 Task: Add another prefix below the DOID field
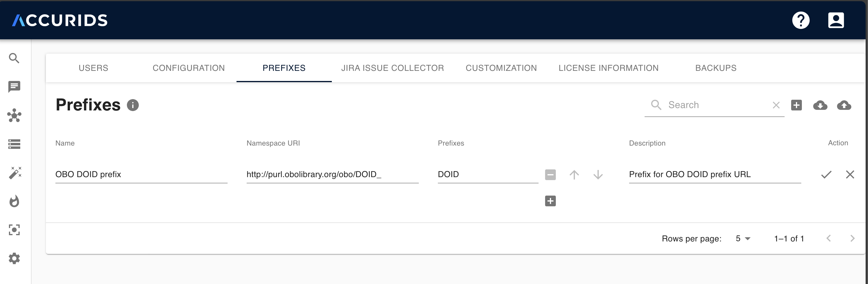click(x=550, y=201)
